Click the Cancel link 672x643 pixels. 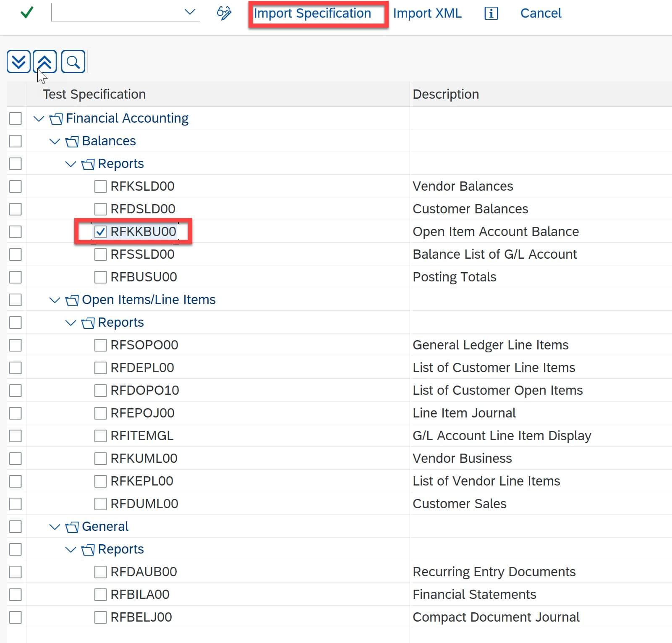541,13
